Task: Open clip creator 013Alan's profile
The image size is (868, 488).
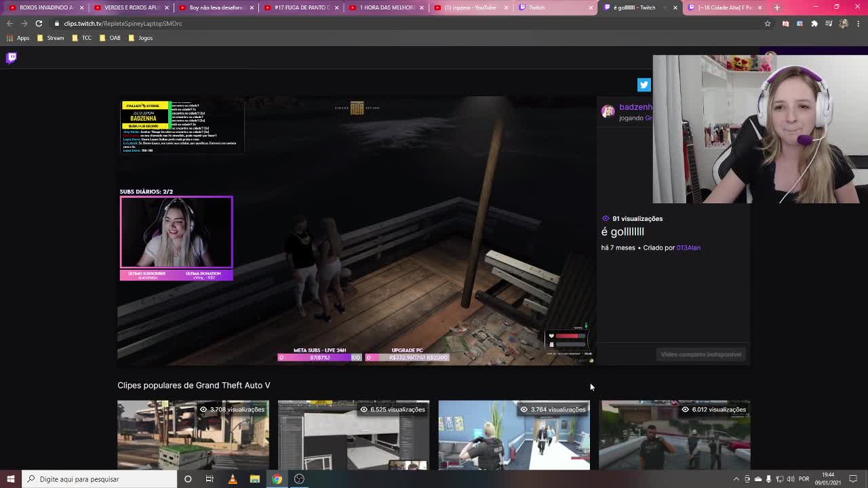Action: pos(688,248)
